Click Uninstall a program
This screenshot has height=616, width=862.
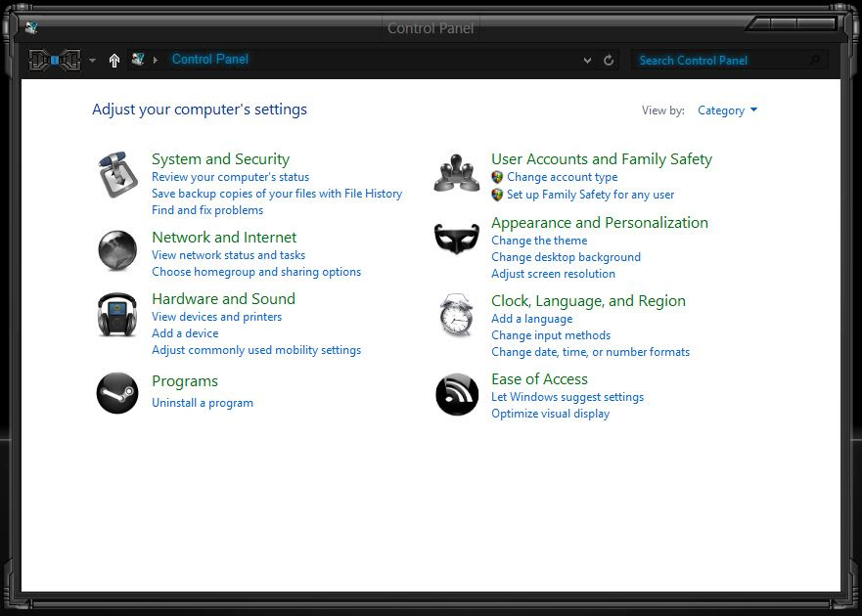tap(203, 403)
